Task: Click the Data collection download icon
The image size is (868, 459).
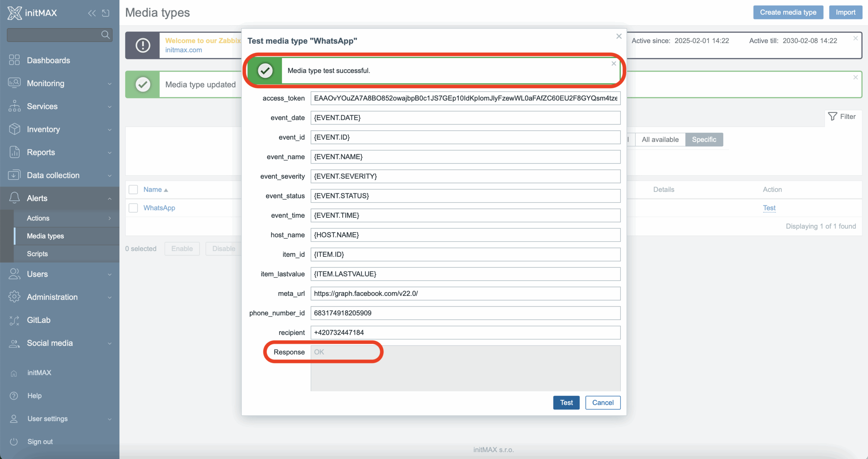Action: click(14, 175)
